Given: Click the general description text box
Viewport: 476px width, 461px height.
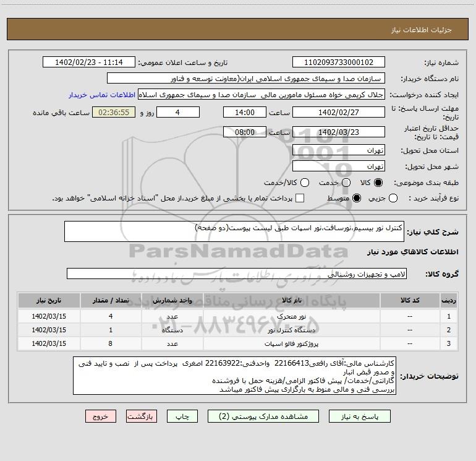Looking at the screenshot, I should (x=234, y=231).
